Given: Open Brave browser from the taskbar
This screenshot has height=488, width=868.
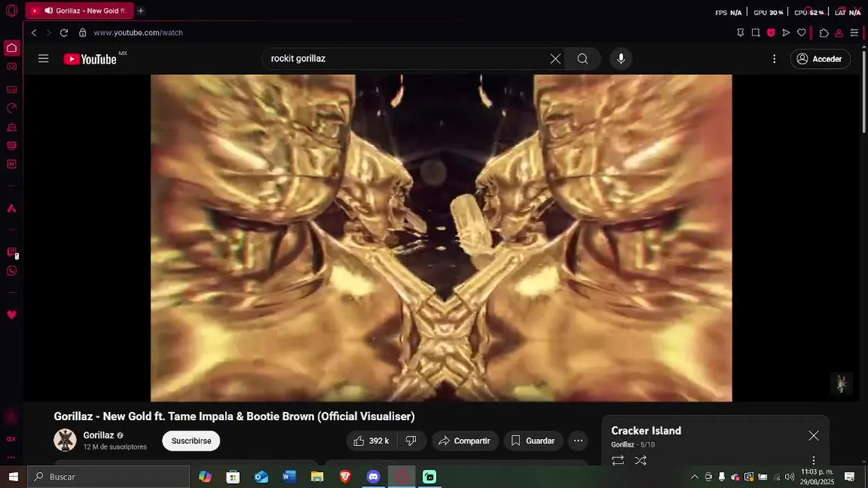Looking at the screenshot, I should point(345,476).
